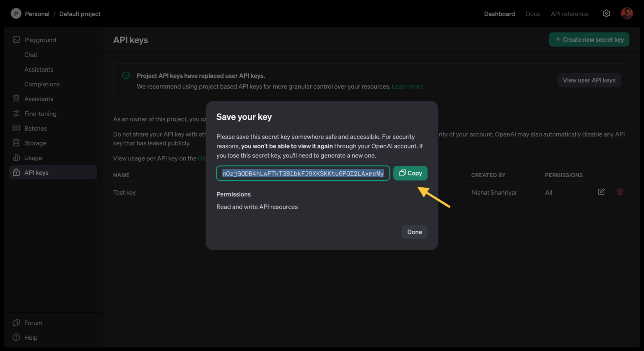Open the Default project breadcrumb
Image resolution: width=644 pixels, height=351 pixels.
80,14
